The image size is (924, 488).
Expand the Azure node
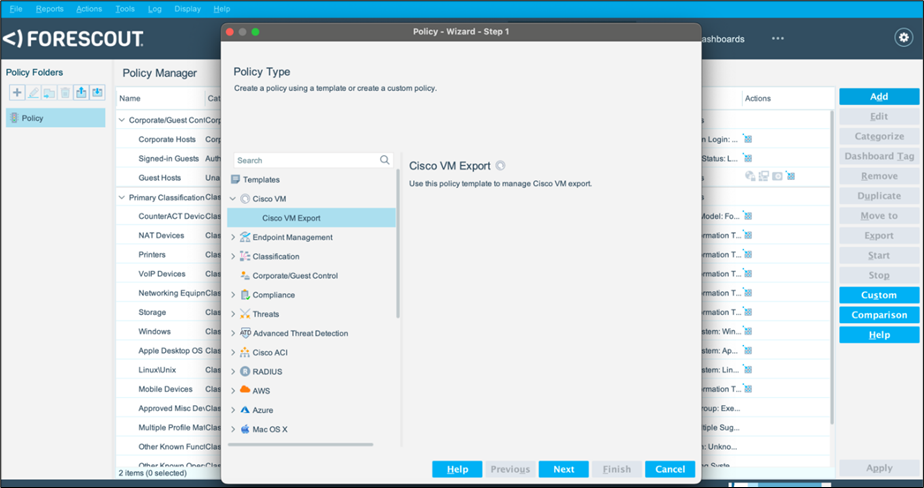(233, 410)
